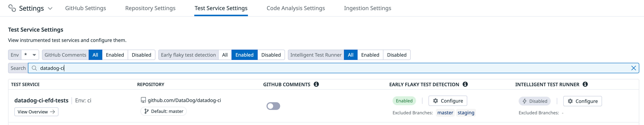Configure Early Flaky Test Detection settings
The image size is (644, 125).
(x=448, y=101)
